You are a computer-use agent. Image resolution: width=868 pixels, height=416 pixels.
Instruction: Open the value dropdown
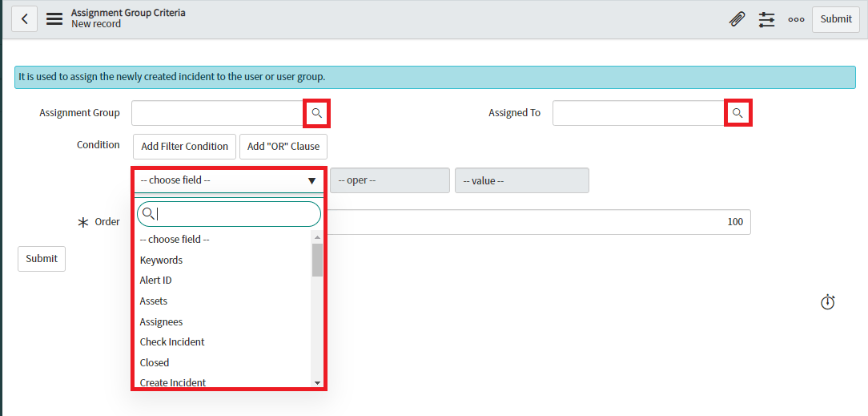point(521,180)
